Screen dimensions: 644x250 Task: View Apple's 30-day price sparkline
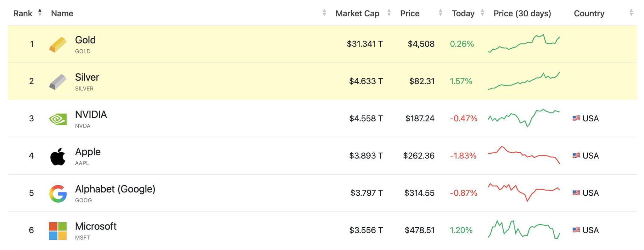(x=524, y=155)
